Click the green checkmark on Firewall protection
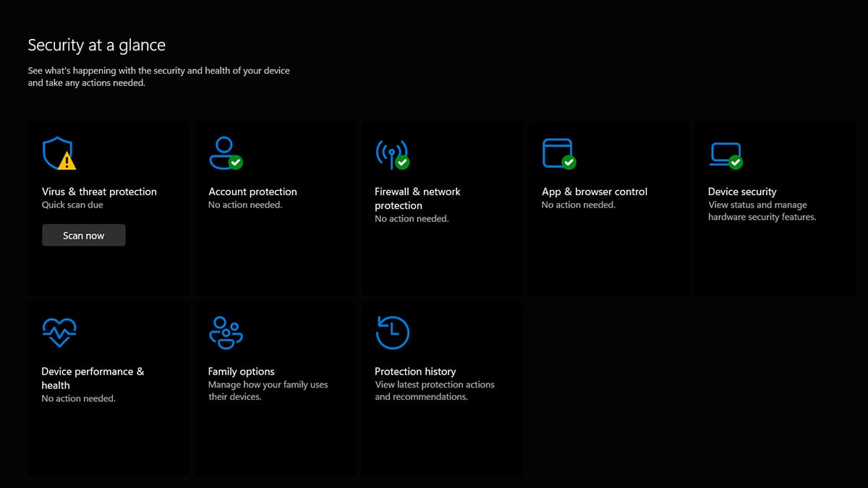868x488 pixels. click(401, 161)
